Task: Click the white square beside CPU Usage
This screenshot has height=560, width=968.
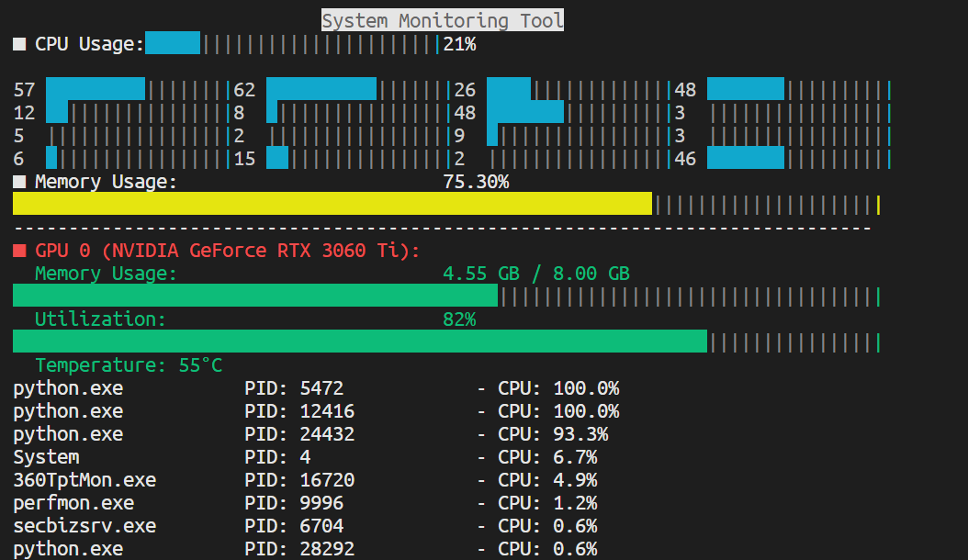Action: click(19, 44)
